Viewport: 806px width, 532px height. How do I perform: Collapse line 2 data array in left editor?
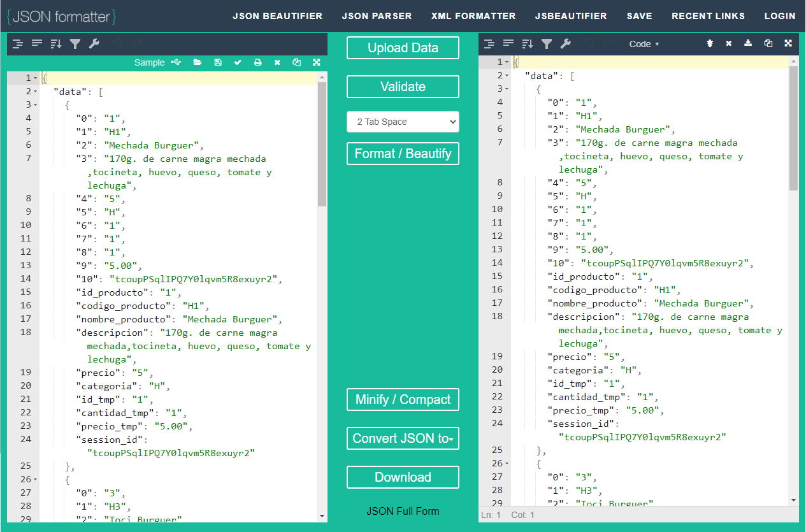click(35, 92)
